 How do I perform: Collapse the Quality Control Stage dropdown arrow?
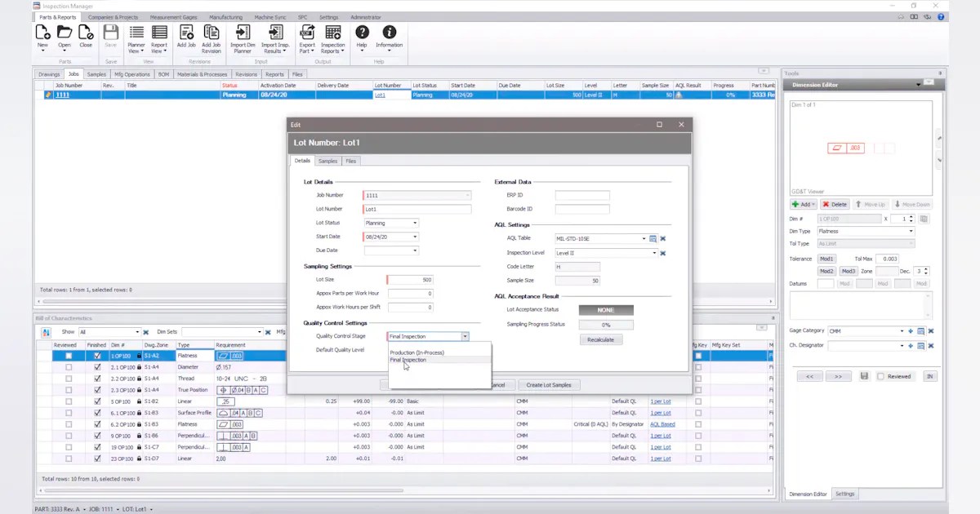point(465,336)
